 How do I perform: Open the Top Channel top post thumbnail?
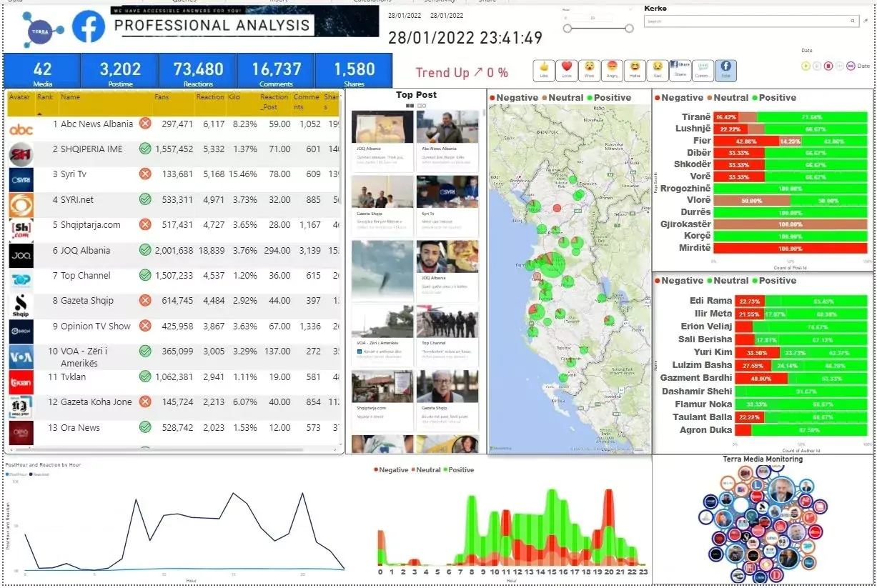click(x=447, y=322)
